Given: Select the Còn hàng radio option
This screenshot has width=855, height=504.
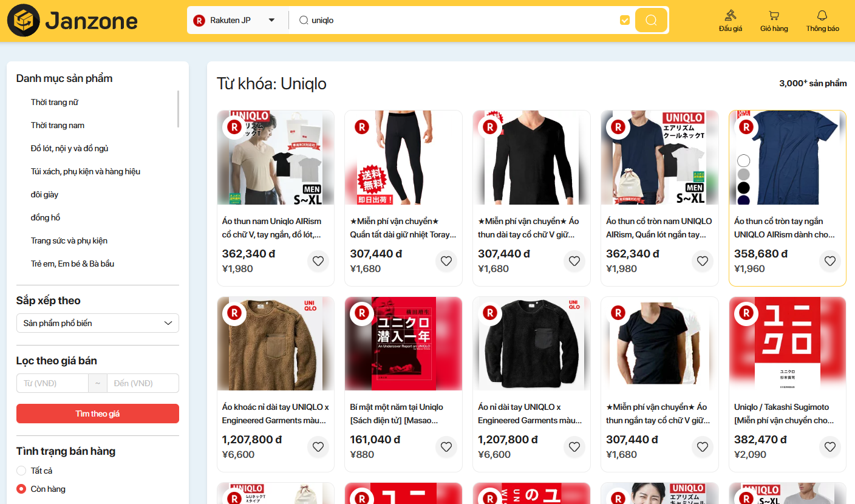Looking at the screenshot, I should [21, 489].
